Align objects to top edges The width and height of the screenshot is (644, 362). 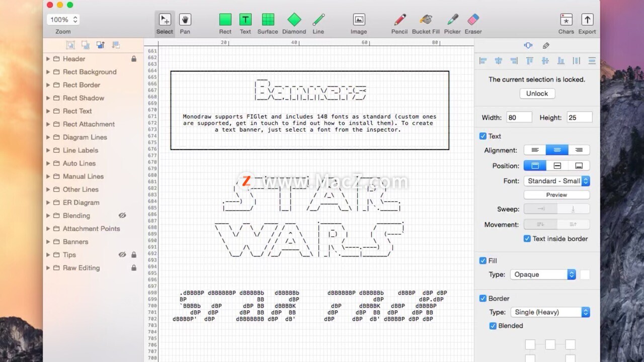point(529,61)
